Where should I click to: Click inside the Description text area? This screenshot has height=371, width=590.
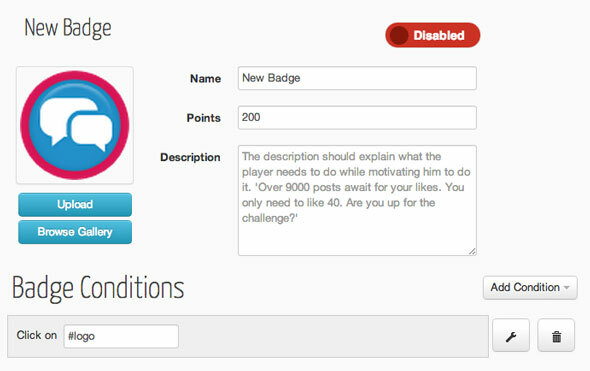tap(357, 201)
